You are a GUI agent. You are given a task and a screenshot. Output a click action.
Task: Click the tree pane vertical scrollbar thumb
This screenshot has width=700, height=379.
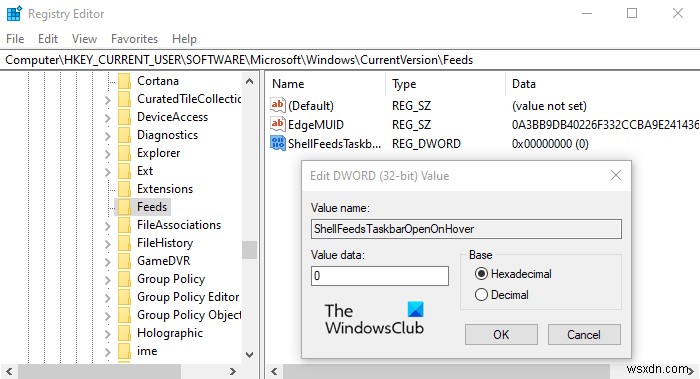coord(250,250)
